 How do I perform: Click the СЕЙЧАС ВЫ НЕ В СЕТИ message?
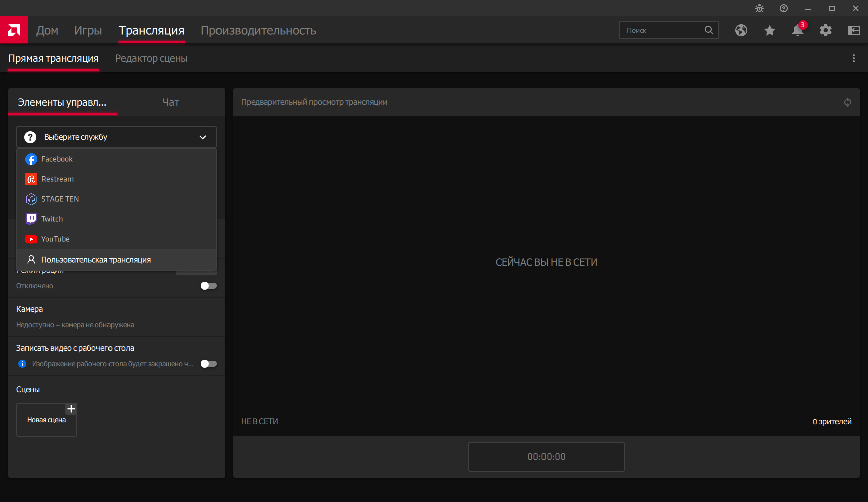547,262
